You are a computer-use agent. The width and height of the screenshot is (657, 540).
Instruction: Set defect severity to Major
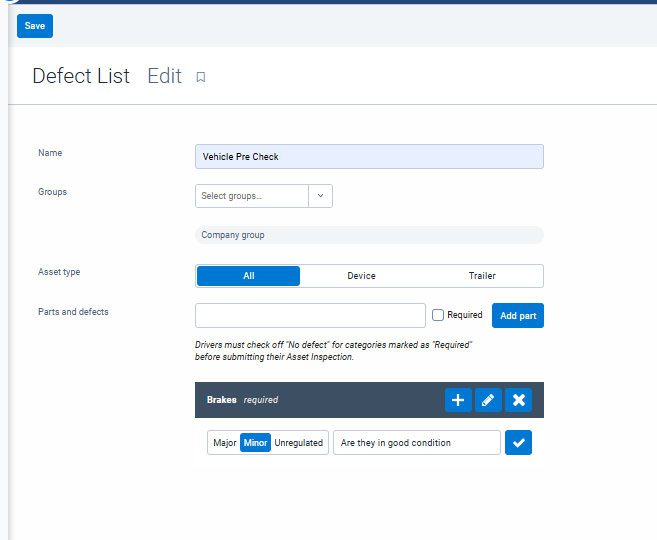tap(224, 443)
